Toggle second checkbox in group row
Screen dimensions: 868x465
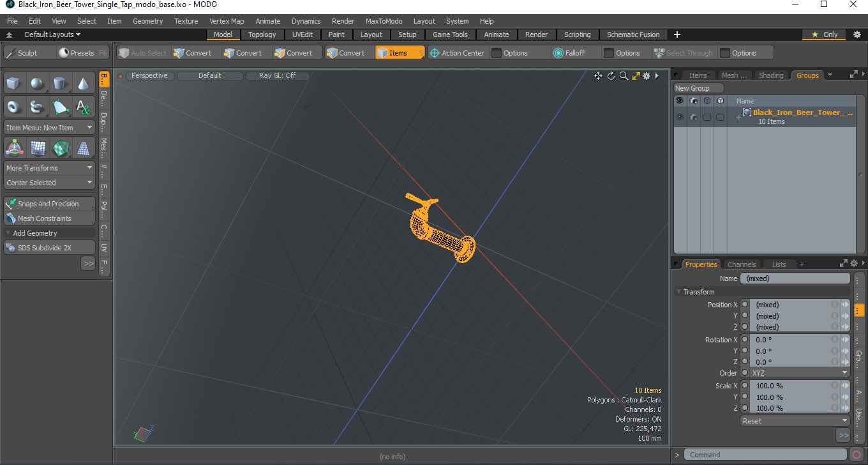[x=720, y=117]
